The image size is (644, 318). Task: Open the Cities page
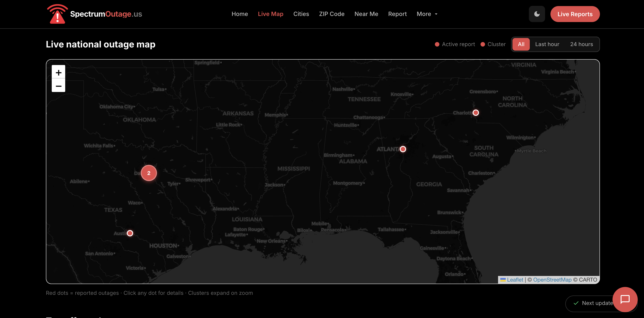tap(301, 14)
